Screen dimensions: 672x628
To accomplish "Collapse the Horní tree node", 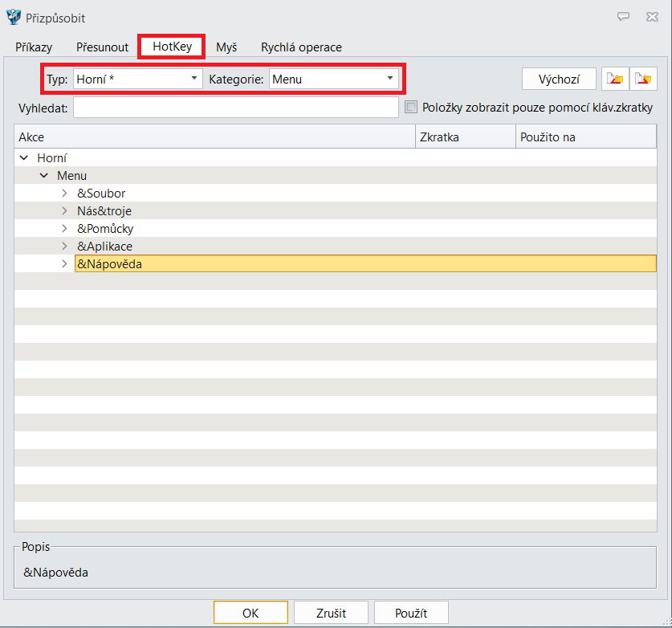I will coord(24,158).
